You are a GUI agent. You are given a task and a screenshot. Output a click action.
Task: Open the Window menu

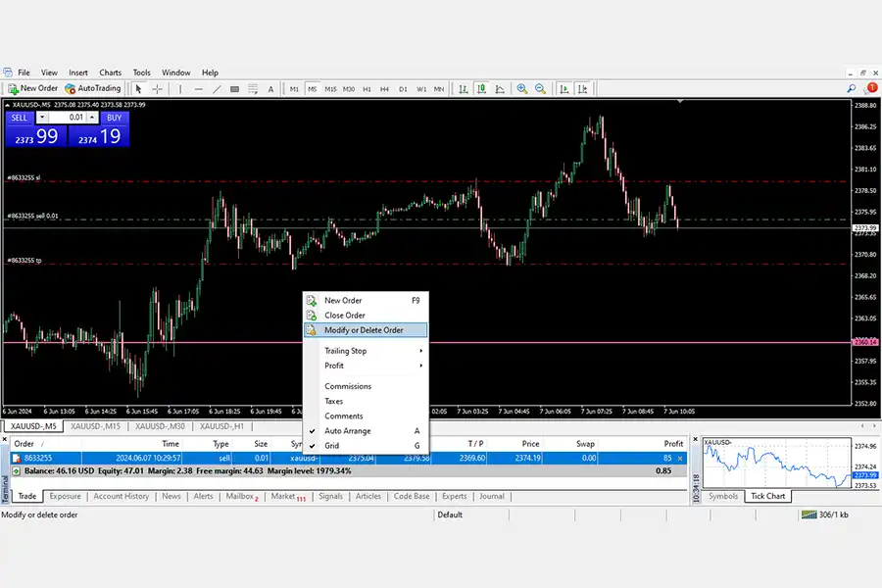176,73
